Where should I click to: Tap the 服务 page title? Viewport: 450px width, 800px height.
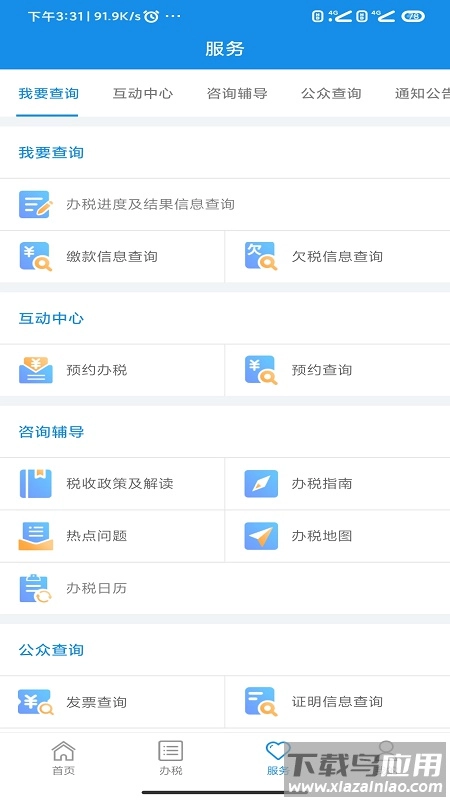tap(225, 49)
